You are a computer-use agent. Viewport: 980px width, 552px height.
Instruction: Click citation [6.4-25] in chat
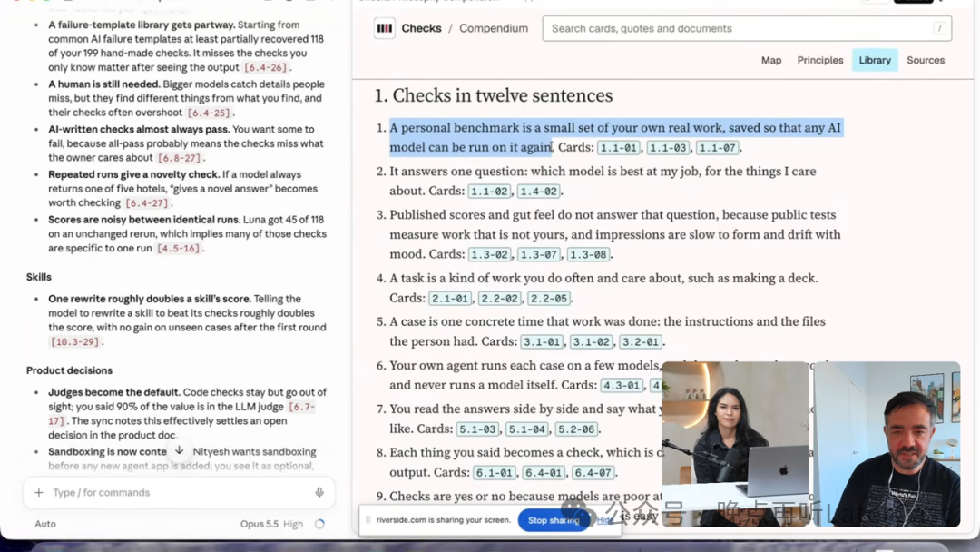(x=209, y=113)
